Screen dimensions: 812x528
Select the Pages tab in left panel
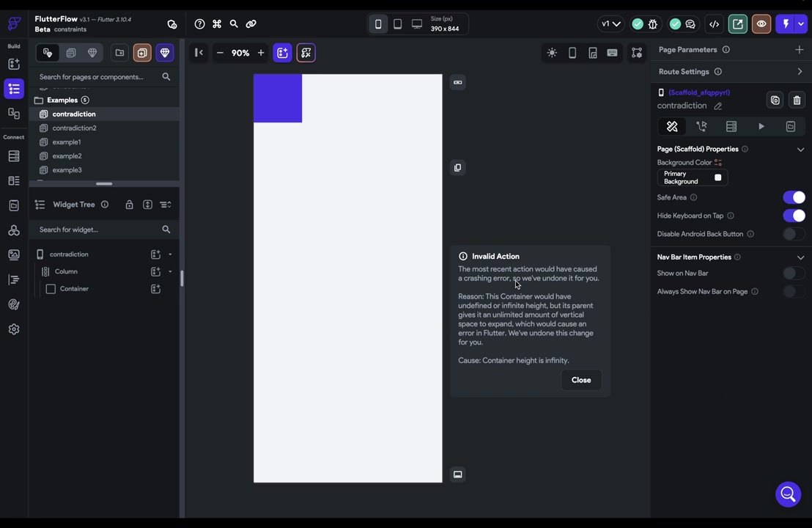(71, 53)
